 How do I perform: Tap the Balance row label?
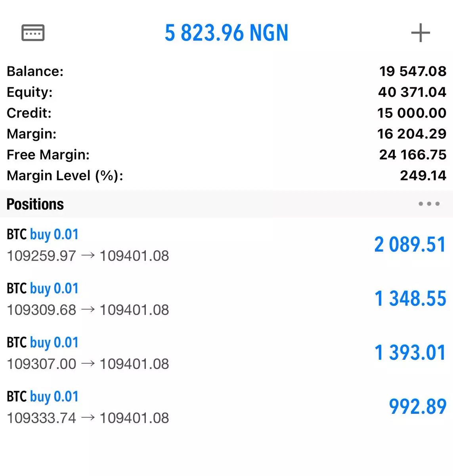(x=35, y=71)
